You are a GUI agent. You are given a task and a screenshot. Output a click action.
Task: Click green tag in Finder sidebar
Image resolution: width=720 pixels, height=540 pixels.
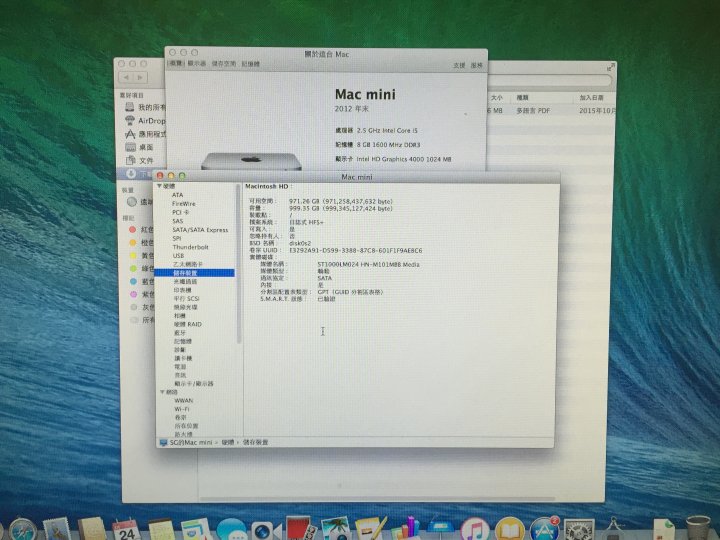click(133, 268)
